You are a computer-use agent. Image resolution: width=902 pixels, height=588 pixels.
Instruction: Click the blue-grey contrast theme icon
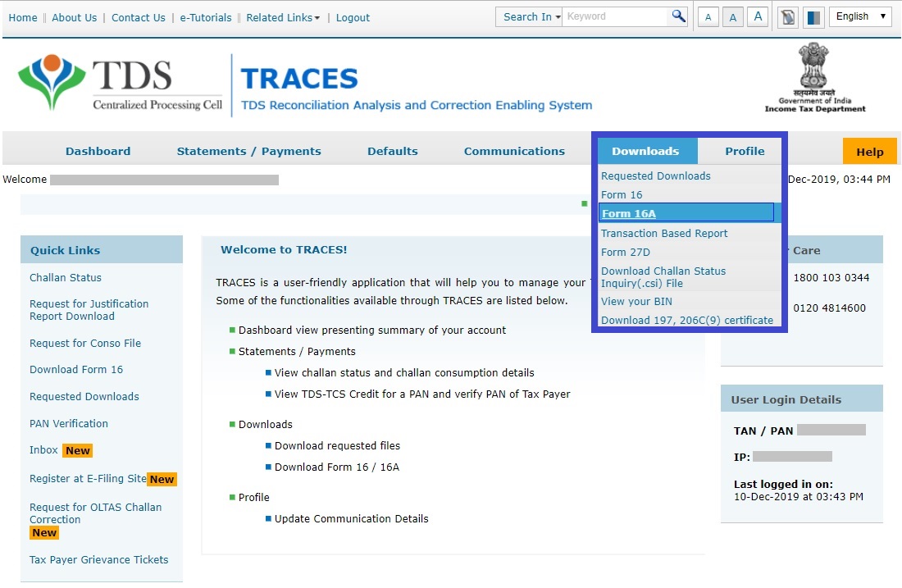tap(813, 17)
